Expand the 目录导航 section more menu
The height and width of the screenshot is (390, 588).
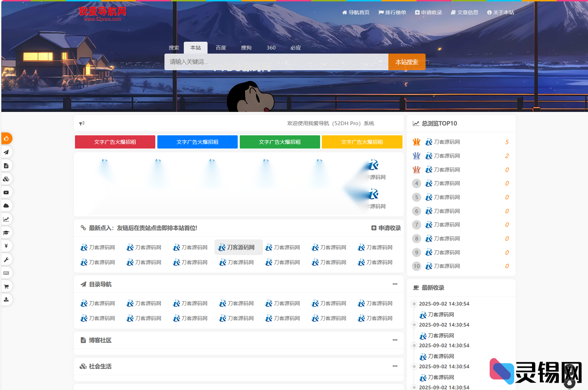395,284
